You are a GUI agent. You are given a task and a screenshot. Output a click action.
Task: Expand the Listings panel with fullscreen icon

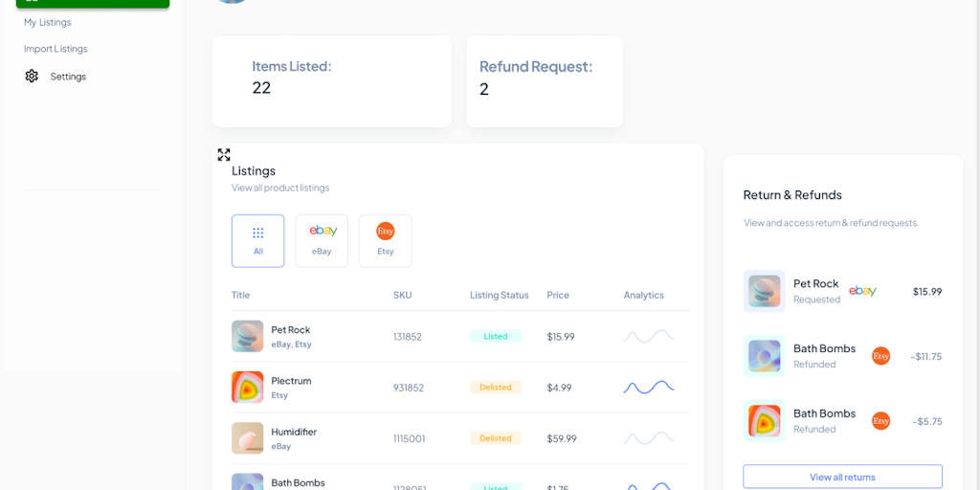[224, 154]
